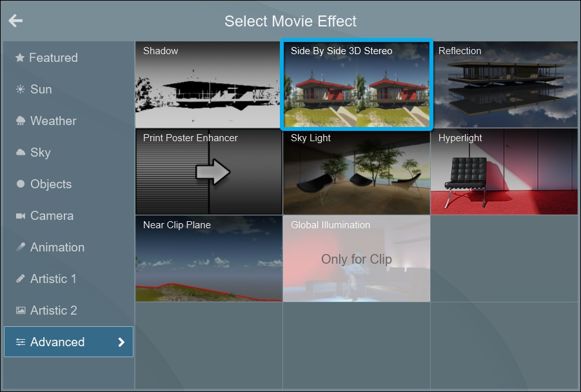Image resolution: width=581 pixels, height=392 pixels.
Task: Select the star icon beside Featured
Action: click(x=20, y=58)
